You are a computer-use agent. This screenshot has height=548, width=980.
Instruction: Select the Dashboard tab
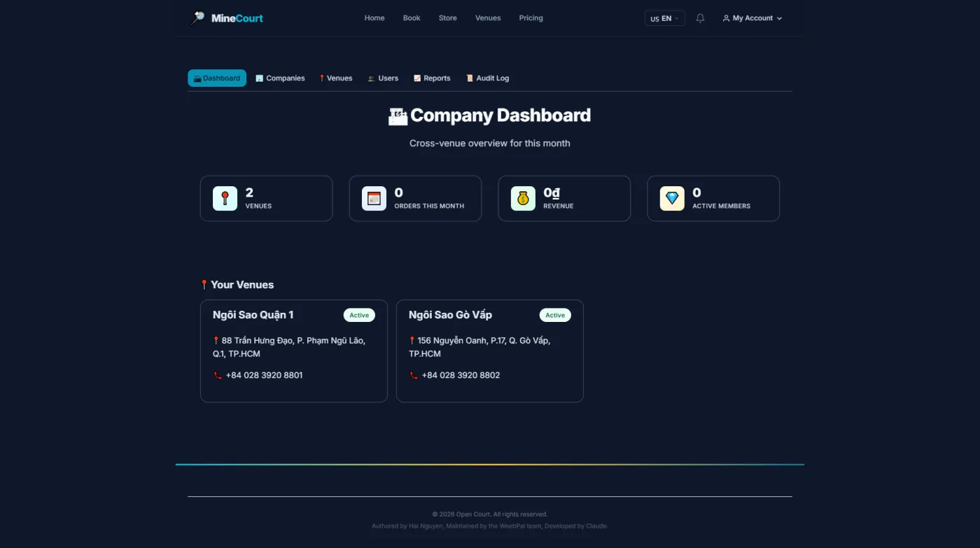click(x=217, y=78)
